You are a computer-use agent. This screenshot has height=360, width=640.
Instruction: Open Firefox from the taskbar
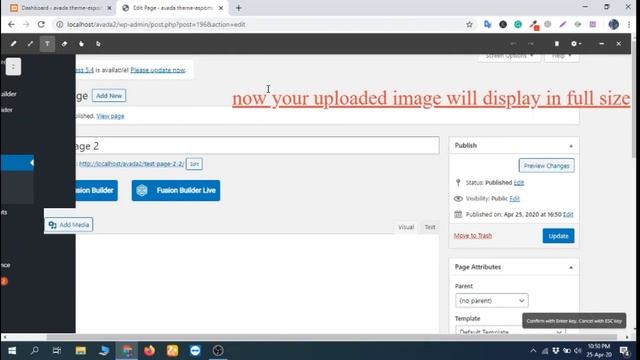coord(149,351)
